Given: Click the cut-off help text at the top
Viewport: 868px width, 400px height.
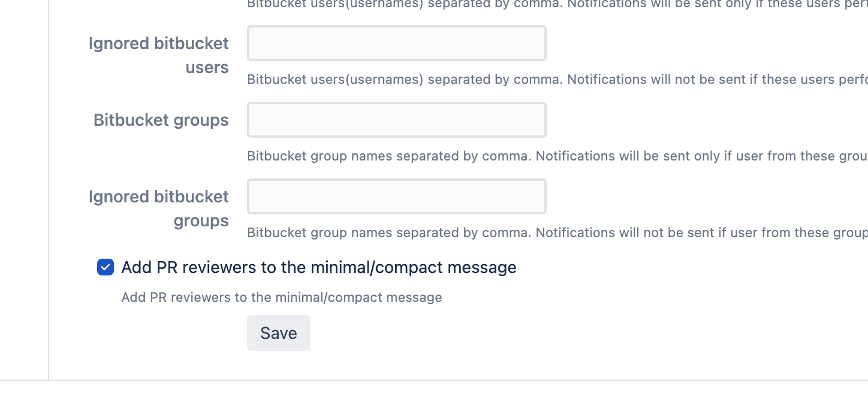Looking at the screenshot, I should [540, 5].
